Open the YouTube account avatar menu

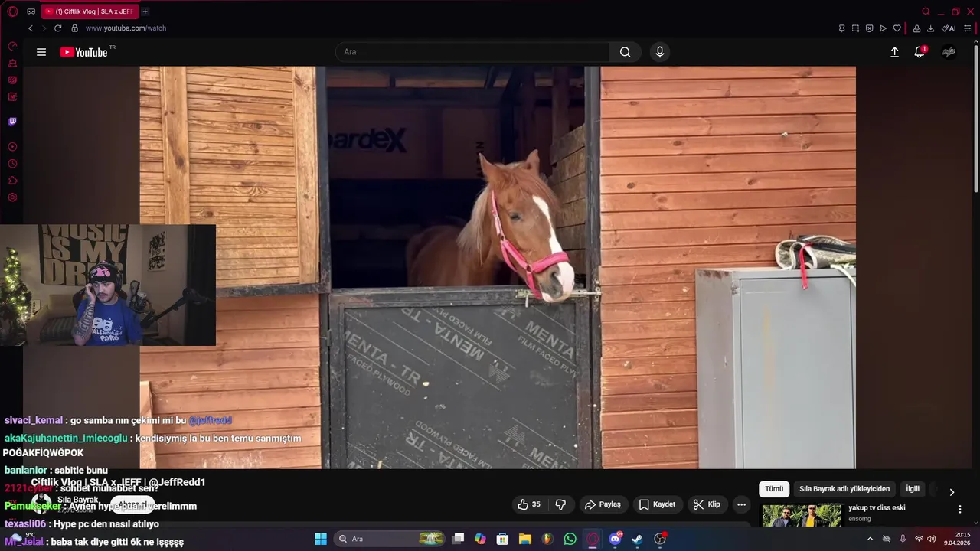[949, 52]
